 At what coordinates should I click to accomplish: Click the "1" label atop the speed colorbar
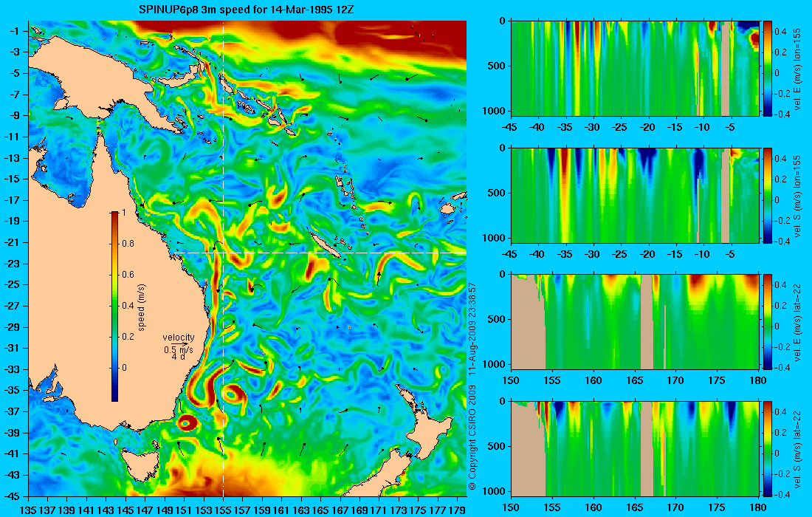(x=123, y=213)
